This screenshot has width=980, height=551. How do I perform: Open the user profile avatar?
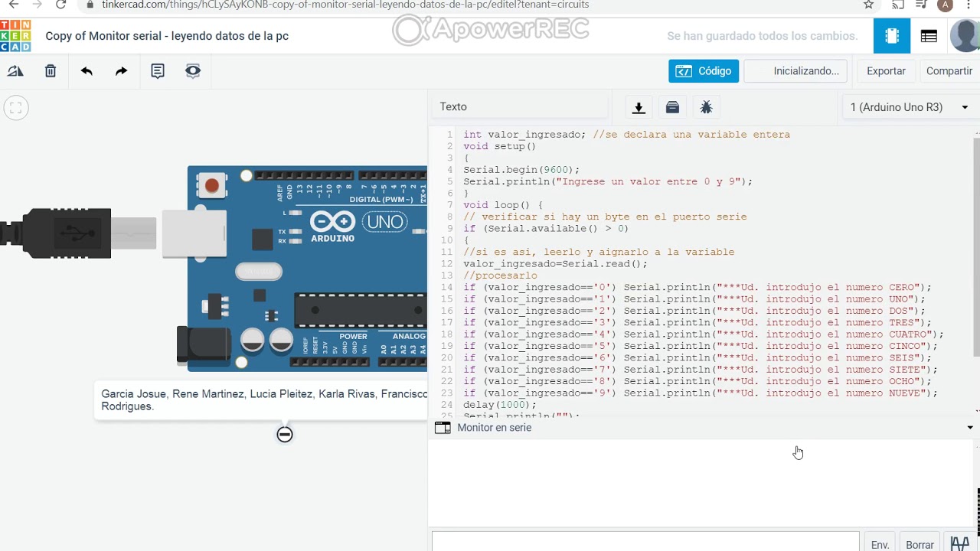[x=965, y=36]
